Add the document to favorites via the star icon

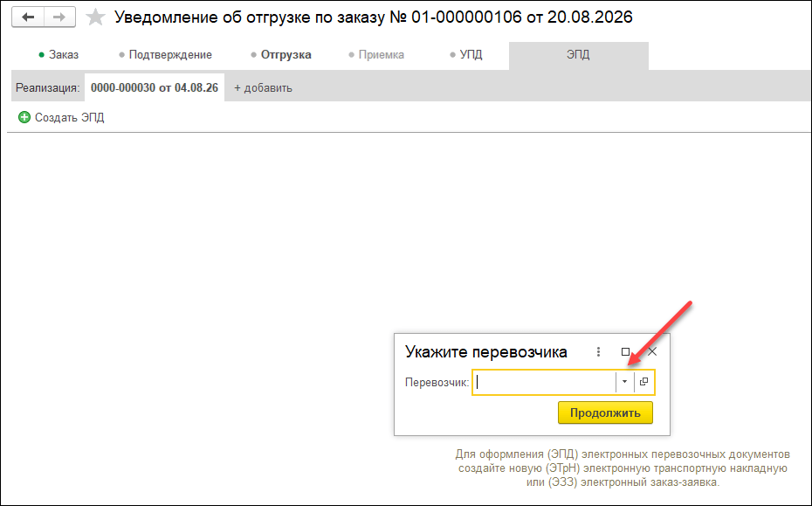coord(95,17)
